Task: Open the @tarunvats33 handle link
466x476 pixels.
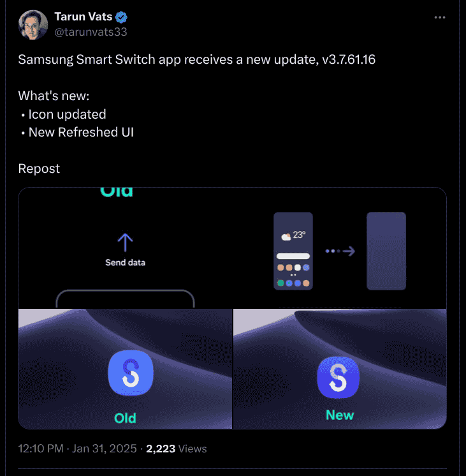Action: click(x=95, y=31)
